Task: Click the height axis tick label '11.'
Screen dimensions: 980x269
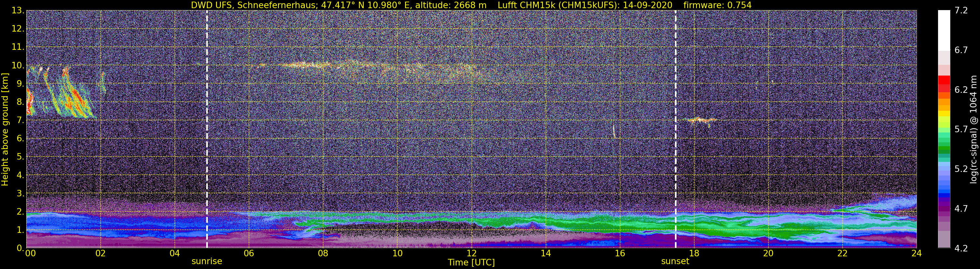Action: coord(18,47)
